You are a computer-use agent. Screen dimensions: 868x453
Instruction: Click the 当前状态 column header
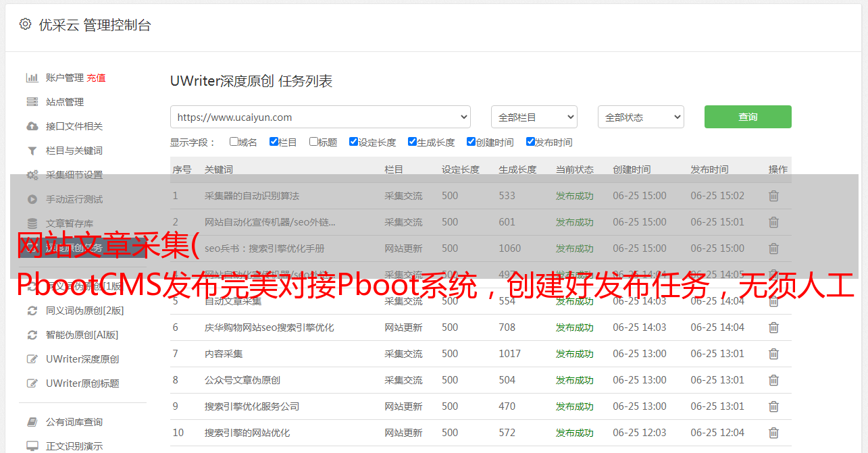click(x=575, y=169)
